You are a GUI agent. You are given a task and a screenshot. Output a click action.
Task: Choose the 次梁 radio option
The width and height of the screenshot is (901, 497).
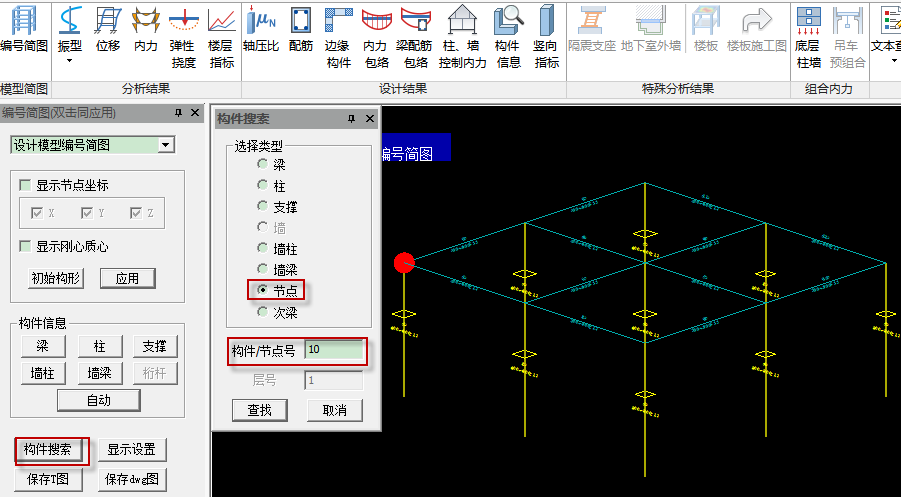click(x=263, y=312)
